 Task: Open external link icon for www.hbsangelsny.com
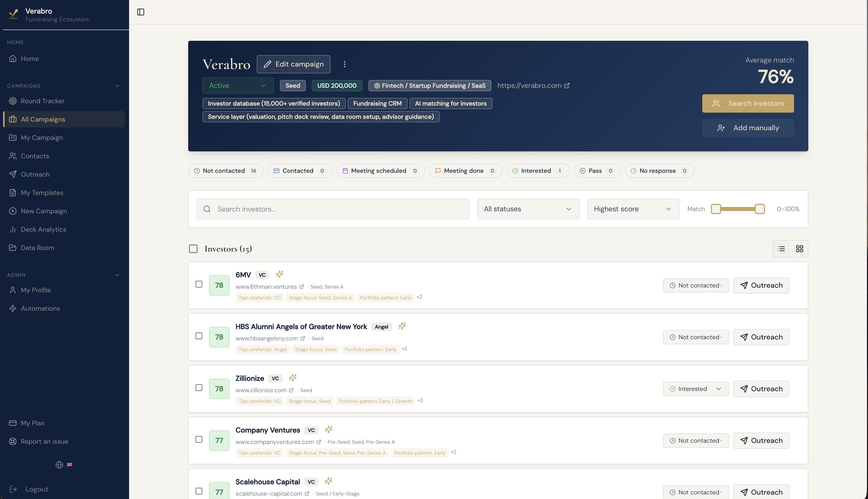tap(303, 339)
